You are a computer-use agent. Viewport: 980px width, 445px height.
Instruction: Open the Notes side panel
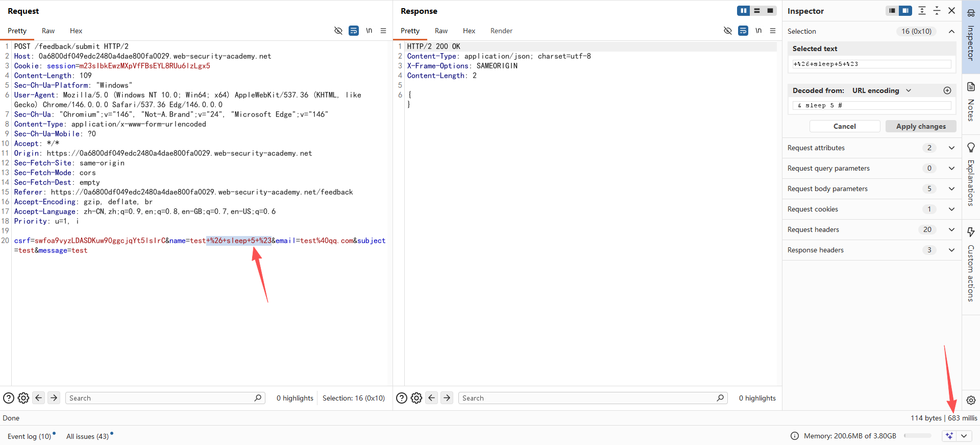coord(971,101)
